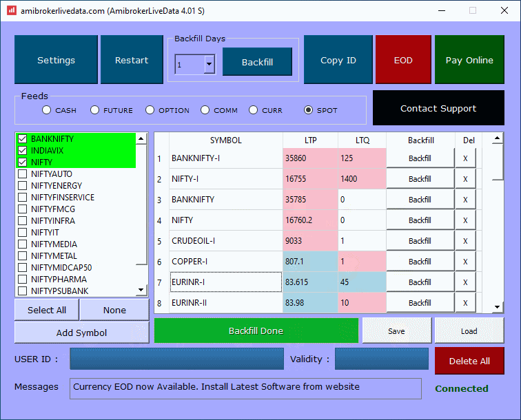The height and width of the screenshot is (420, 521).
Task: Click Backfill for NIFTY-I row
Action: (420, 178)
